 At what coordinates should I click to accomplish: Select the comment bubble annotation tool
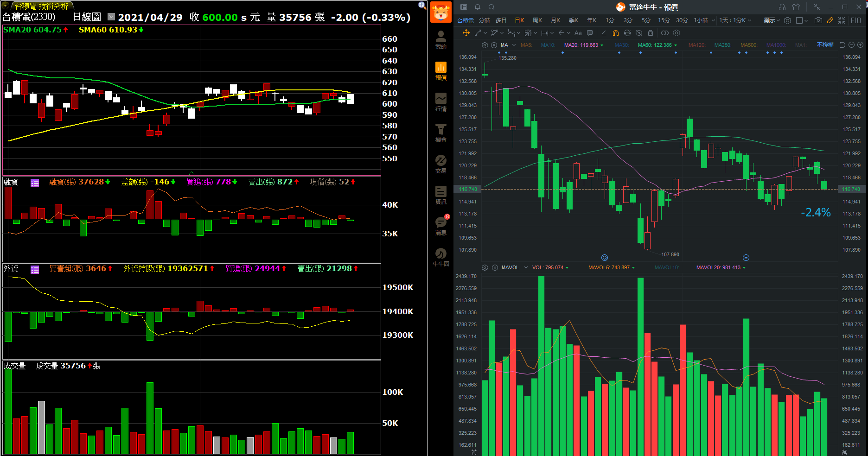tap(590, 33)
